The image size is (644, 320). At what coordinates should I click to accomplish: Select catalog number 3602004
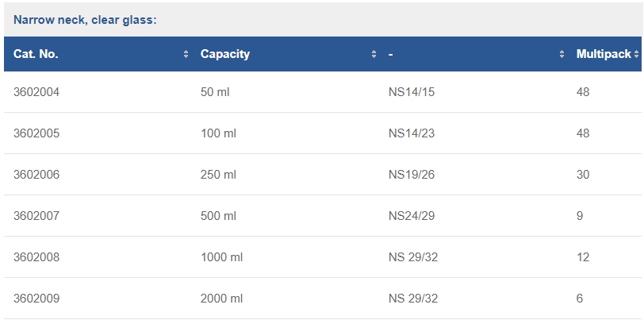(x=36, y=92)
